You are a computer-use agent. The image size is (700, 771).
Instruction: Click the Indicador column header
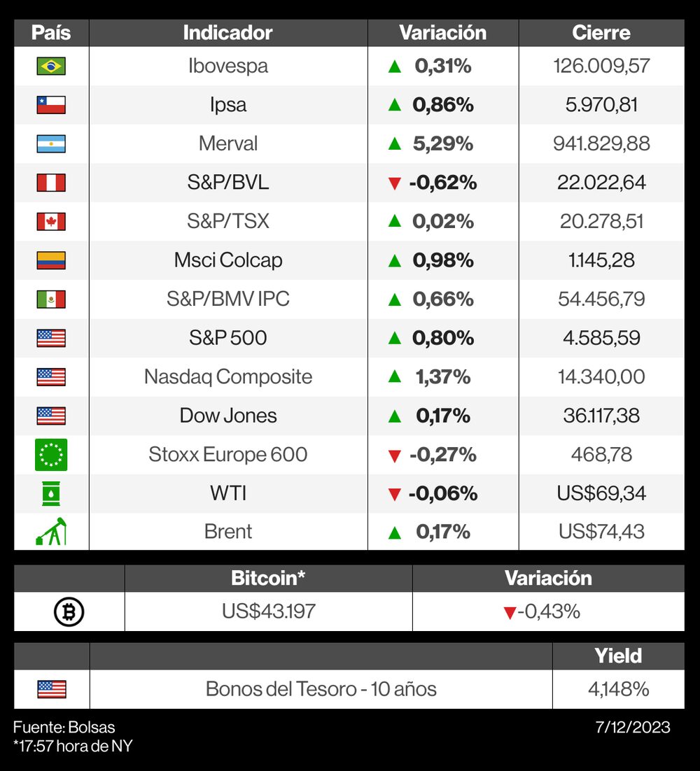pos(227,33)
